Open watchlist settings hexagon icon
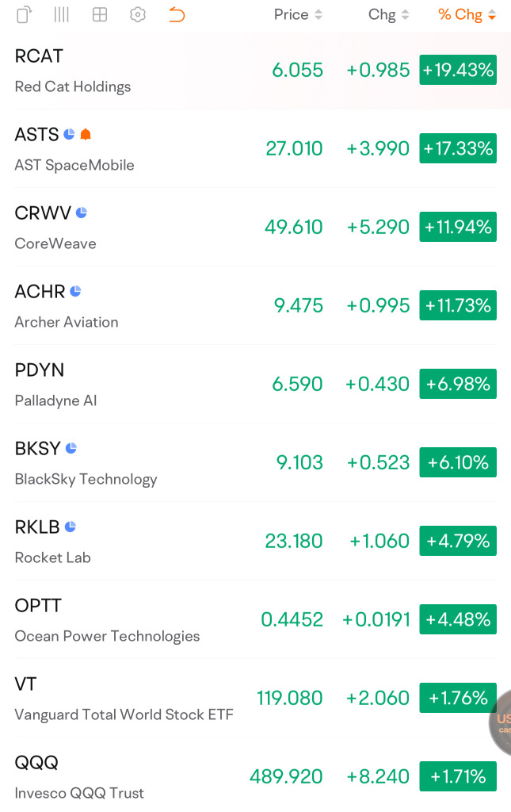This screenshot has width=511, height=812. pos(138,14)
